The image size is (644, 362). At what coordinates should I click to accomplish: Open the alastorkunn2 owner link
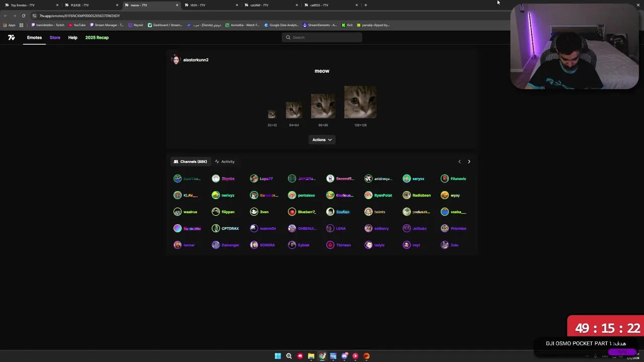click(x=196, y=60)
